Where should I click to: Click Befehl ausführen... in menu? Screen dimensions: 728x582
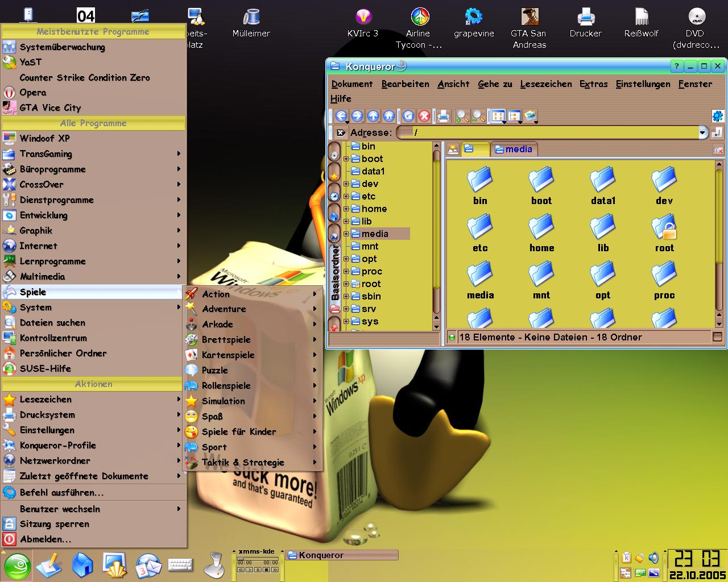coord(93,493)
